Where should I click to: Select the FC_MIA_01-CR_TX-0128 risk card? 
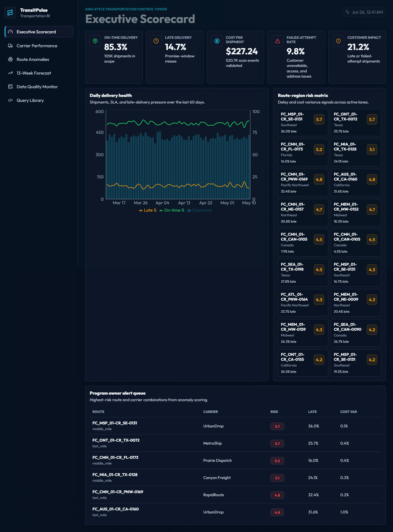(356, 152)
